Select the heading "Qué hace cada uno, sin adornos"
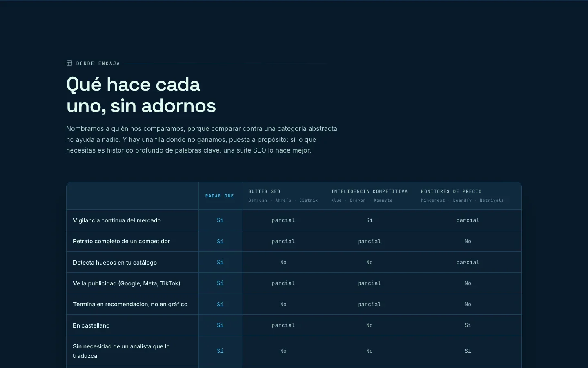The height and width of the screenshot is (368, 588). [x=141, y=95]
